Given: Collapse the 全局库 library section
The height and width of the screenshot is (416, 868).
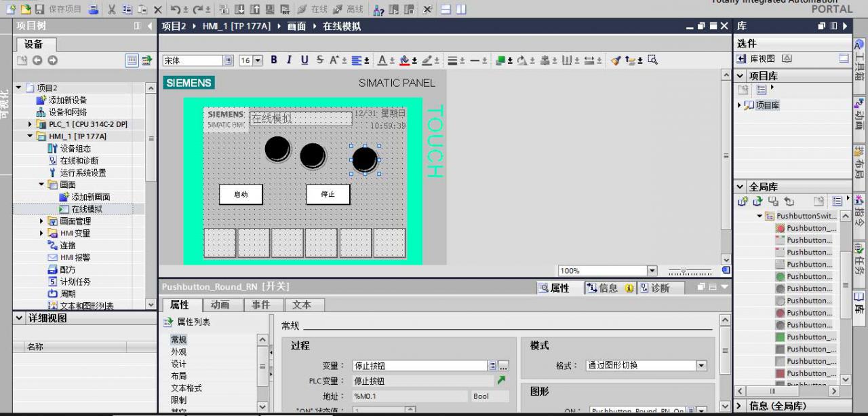Looking at the screenshot, I should [x=741, y=187].
